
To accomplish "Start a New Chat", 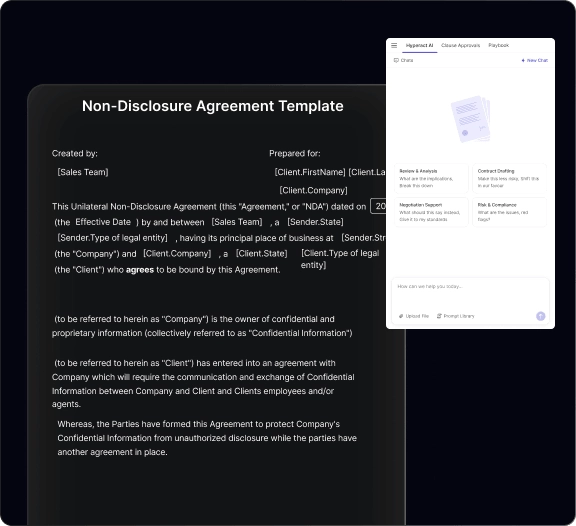I will point(534,60).
